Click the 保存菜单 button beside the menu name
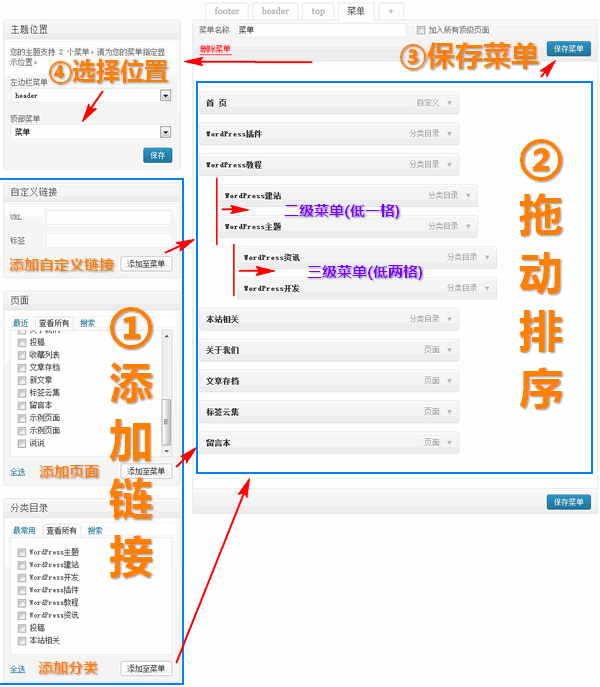The image size is (600, 687). pyautogui.click(x=568, y=49)
